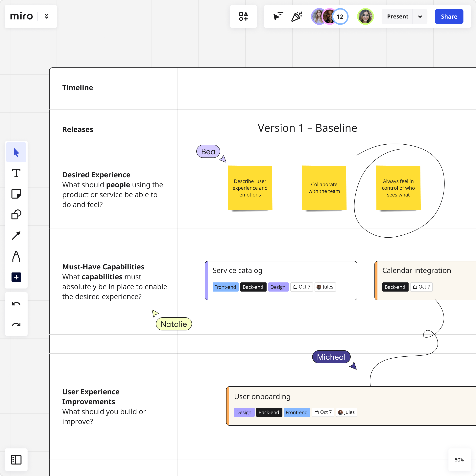Select the yellow Collaborate with the team sticky
Screen dimensions: 476x476
pyautogui.click(x=324, y=188)
